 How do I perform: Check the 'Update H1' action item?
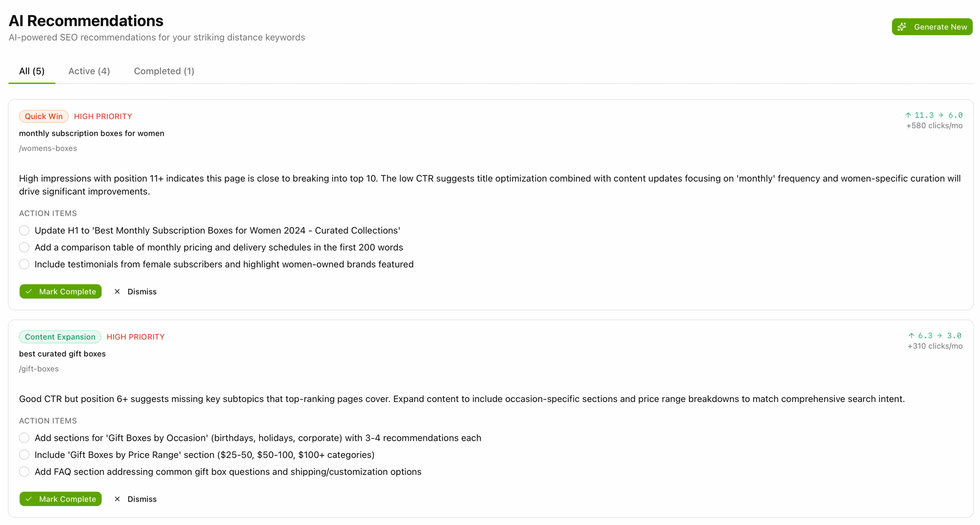click(24, 230)
